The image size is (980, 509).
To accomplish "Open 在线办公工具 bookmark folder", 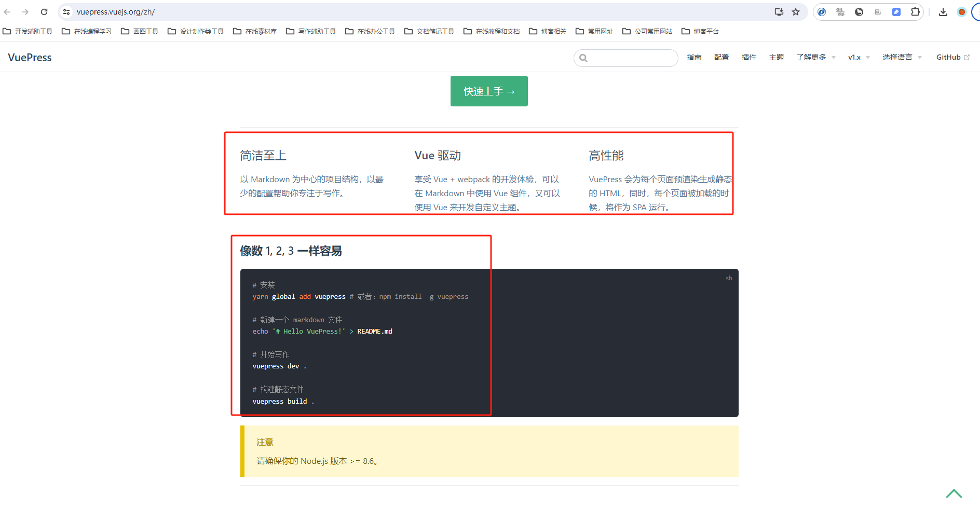I will click(370, 31).
